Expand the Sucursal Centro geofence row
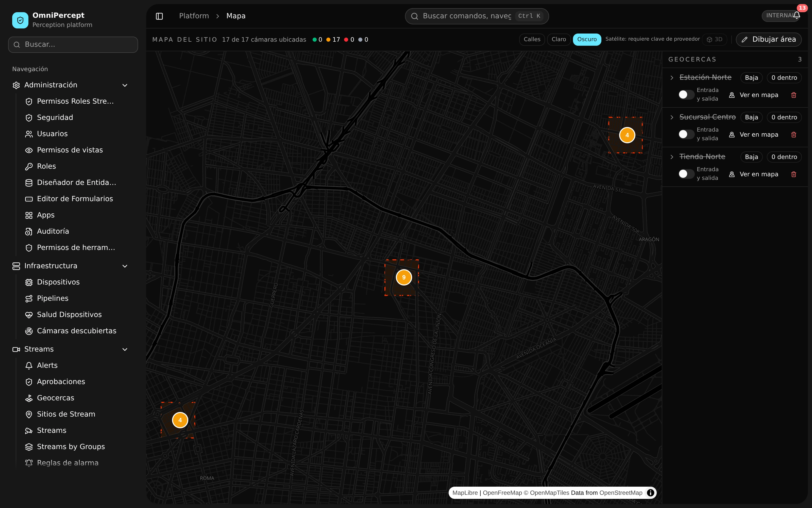 [x=672, y=117]
